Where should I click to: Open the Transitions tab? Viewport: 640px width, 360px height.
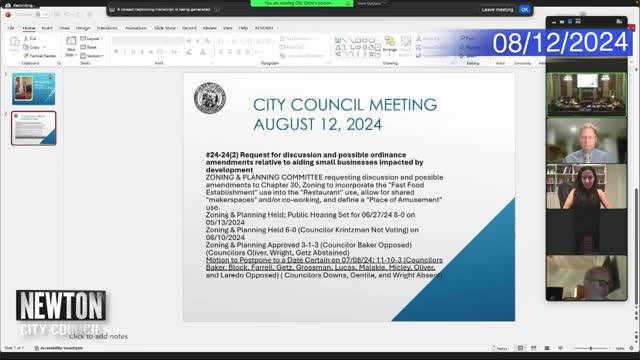107,28
